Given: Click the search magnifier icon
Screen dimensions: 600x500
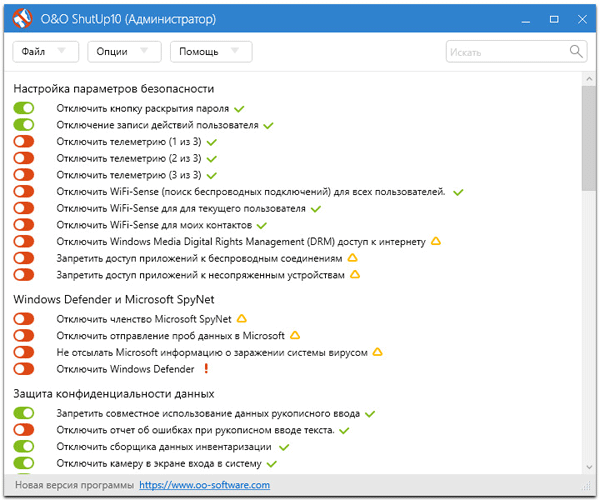Looking at the screenshot, I should pos(576,51).
